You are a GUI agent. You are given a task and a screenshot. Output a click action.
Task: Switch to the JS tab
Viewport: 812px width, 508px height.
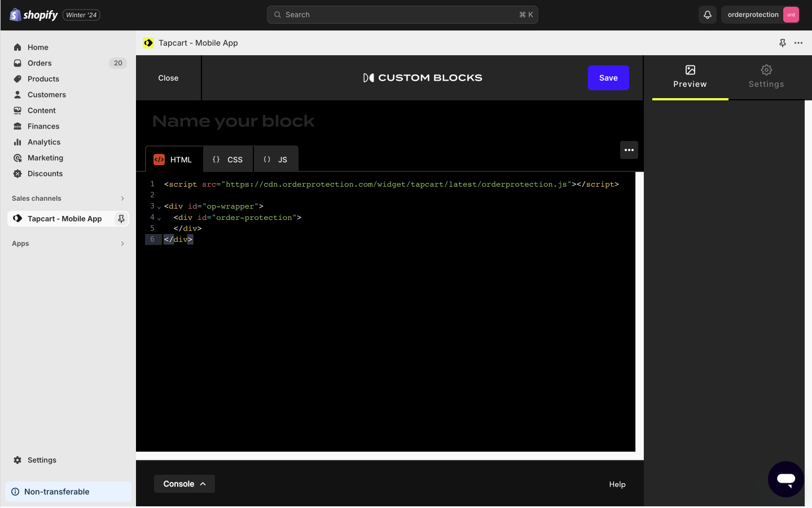[x=275, y=160]
